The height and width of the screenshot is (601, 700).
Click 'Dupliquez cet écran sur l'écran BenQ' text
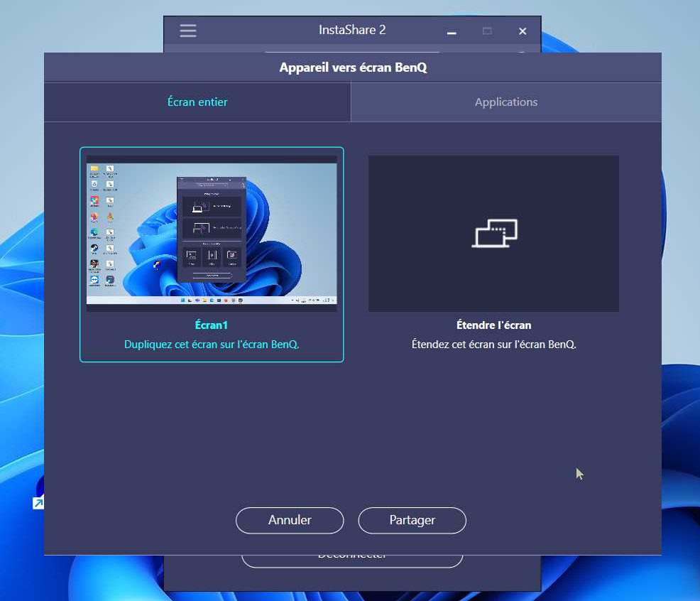coord(212,345)
